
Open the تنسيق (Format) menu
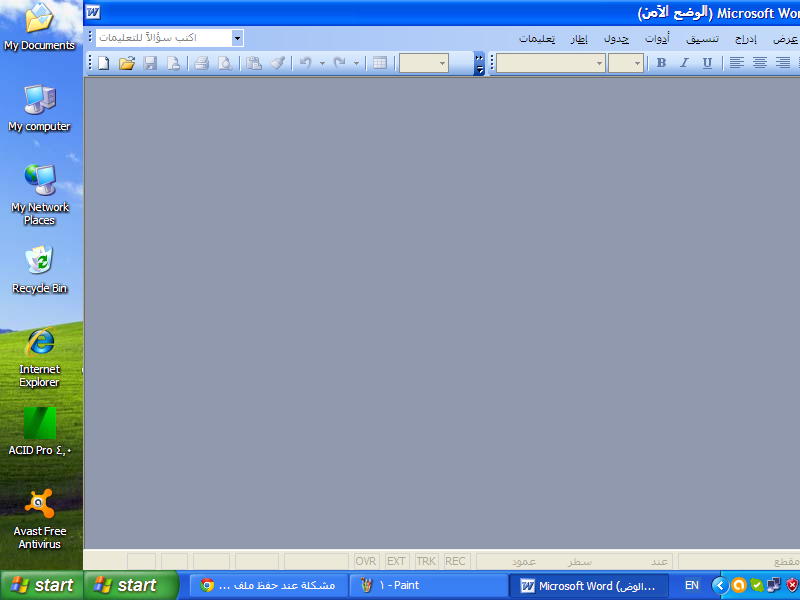[x=702, y=39]
